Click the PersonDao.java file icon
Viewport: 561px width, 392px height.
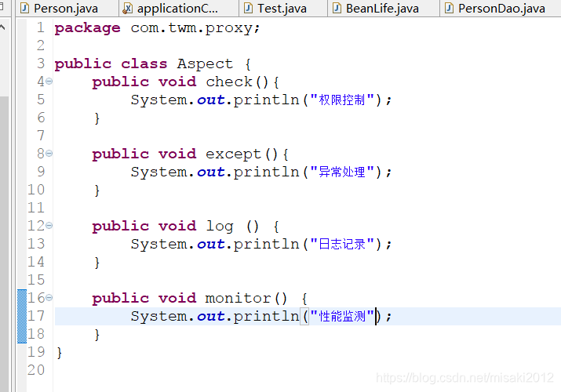(x=449, y=8)
